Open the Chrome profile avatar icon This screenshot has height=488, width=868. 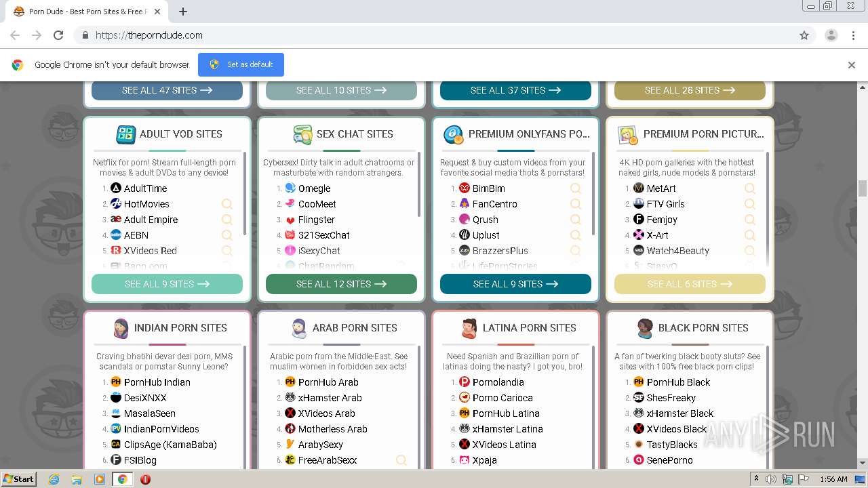click(x=831, y=35)
